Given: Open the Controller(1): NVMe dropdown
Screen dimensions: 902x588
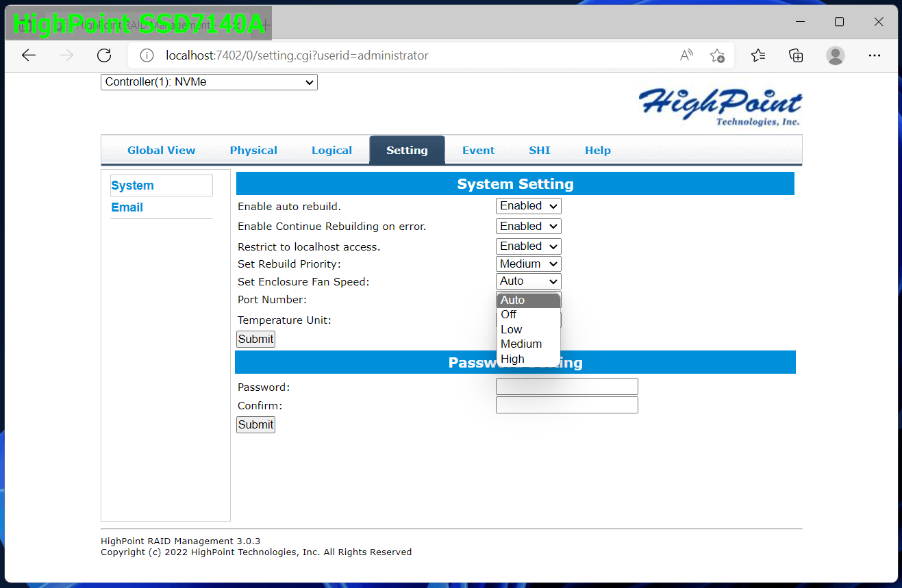Looking at the screenshot, I should (209, 82).
